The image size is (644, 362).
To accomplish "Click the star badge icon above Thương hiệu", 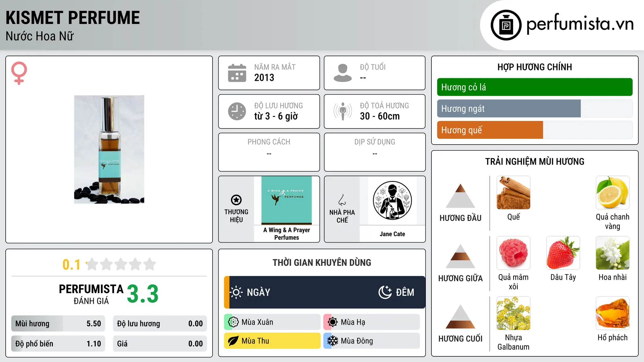I will point(236,200).
